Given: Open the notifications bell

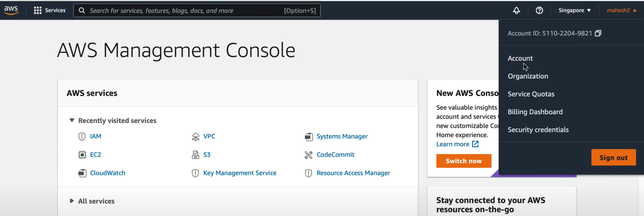Looking at the screenshot, I should coord(516,10).
